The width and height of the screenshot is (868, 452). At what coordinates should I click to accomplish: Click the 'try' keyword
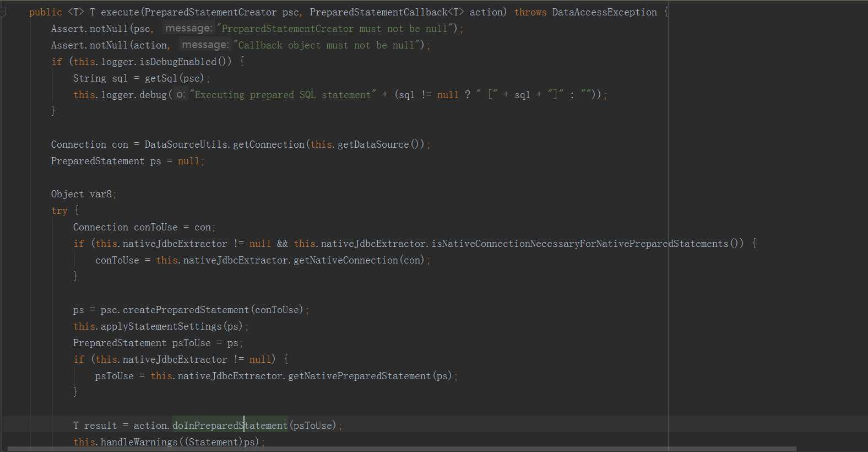pos(59,211)
